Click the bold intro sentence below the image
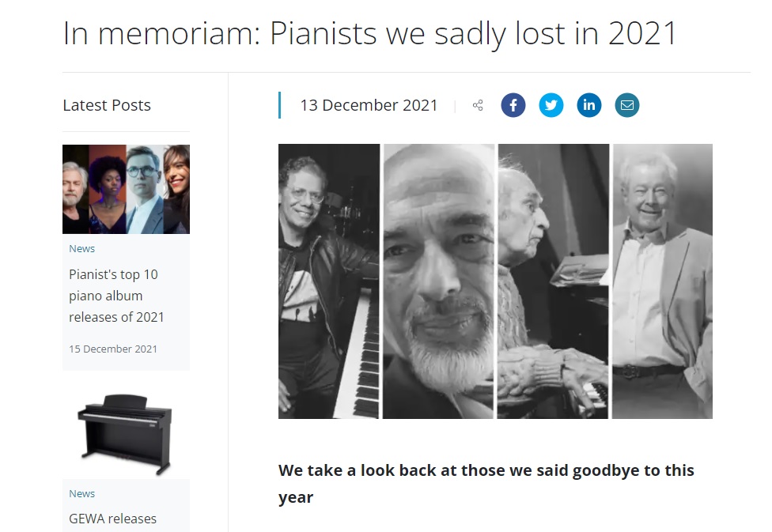This screenshot has height=532, width=772. tap(486, 484)
